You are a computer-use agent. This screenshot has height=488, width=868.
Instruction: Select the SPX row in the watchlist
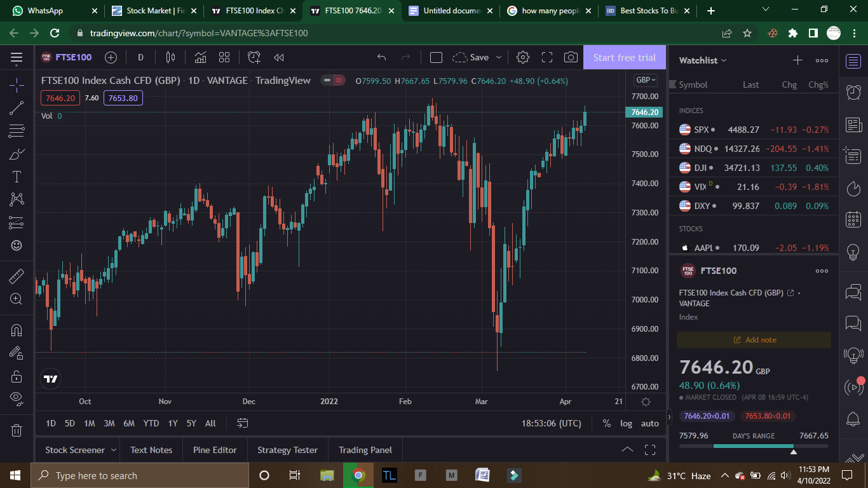pos(754,130)
